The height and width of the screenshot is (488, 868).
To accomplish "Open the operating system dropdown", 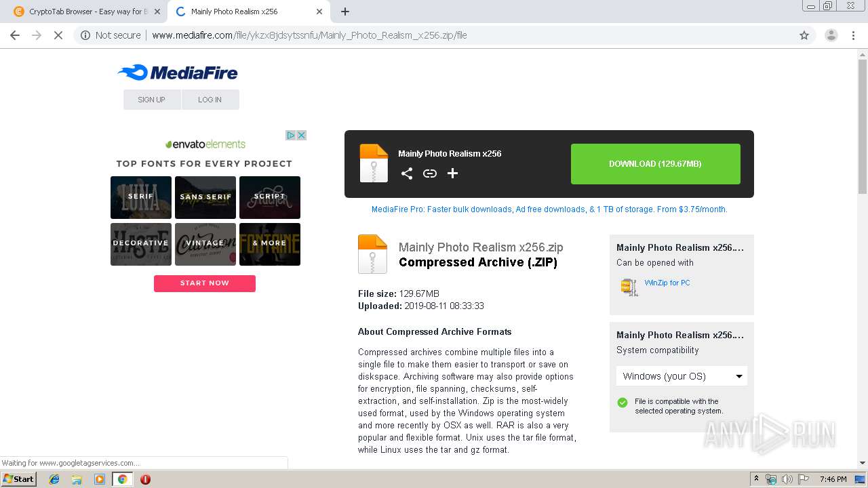I will [682, 376].
